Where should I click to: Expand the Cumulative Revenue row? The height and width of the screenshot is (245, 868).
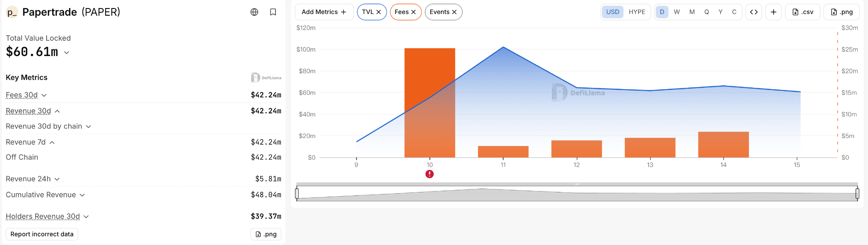pyautogui.click(x=82, y=195)
